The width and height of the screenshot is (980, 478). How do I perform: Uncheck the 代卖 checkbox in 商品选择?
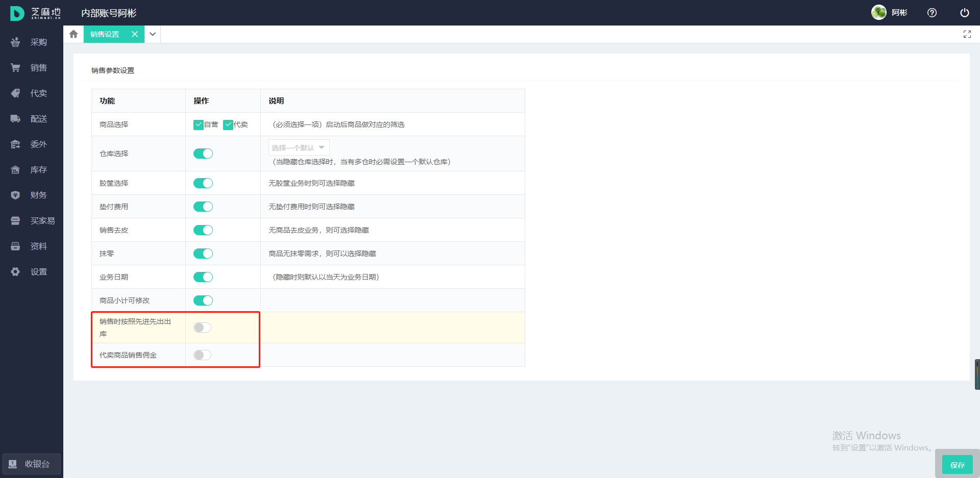pos(228,124)
